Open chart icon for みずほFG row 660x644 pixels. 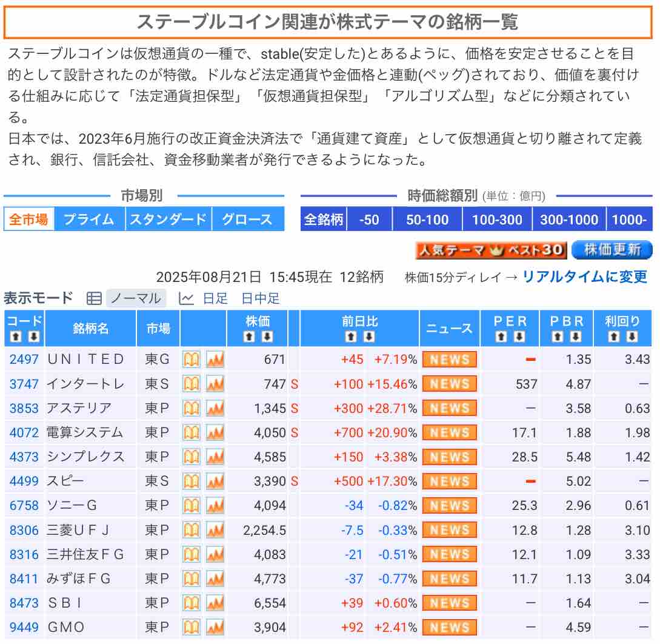(215, 579)
